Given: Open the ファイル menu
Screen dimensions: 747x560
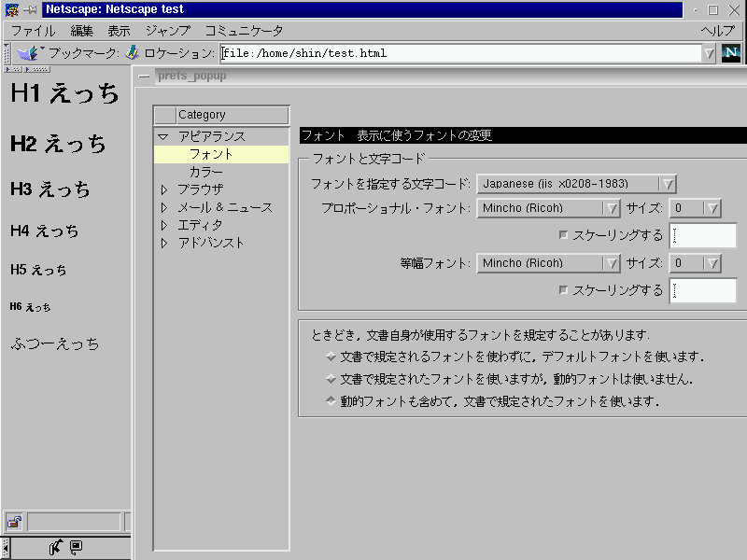Looking at the screenshot, I should pyautogui.click(x=34, y=31).
